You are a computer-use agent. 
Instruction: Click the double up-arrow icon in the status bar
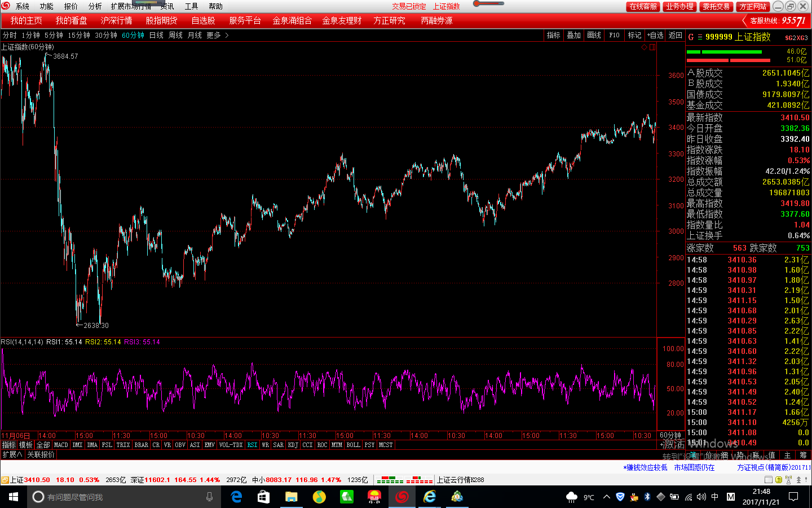coord(798,480)
